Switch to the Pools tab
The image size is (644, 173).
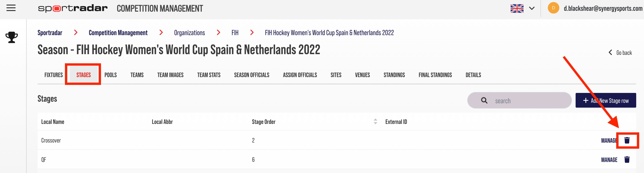pyautogui.click(x=110, y=75)
